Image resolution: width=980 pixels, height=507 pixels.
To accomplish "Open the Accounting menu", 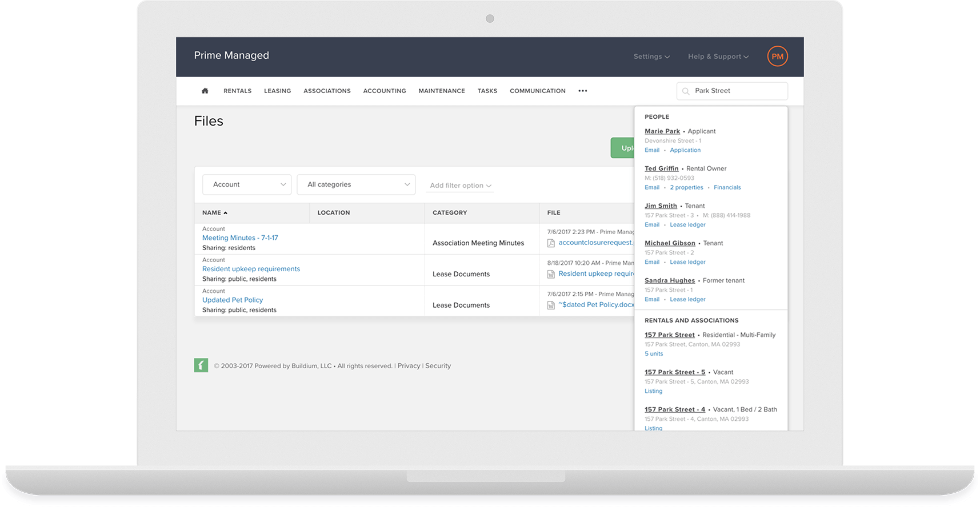I will pyautogui.click(x=385, y=91).
